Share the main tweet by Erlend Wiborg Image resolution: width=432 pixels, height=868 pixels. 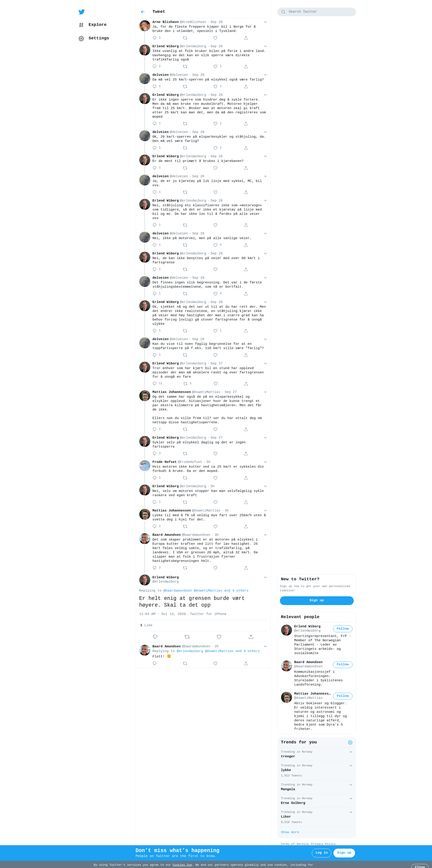click(x=251, y=637)
